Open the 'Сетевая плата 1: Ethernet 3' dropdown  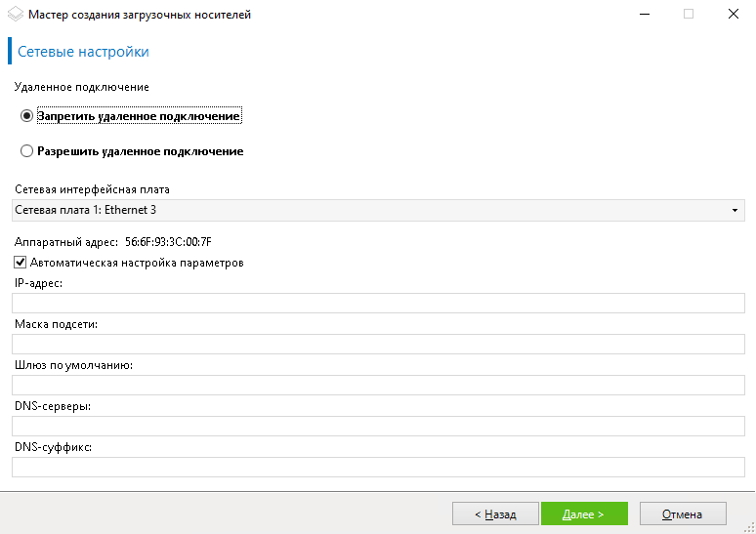pos(378,210)
